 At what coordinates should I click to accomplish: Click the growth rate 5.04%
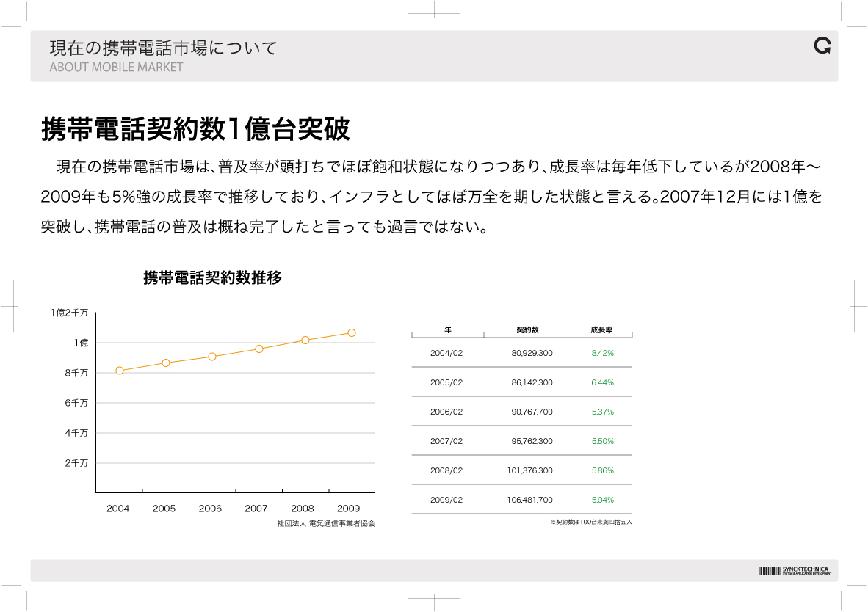(x=603, y=500)
